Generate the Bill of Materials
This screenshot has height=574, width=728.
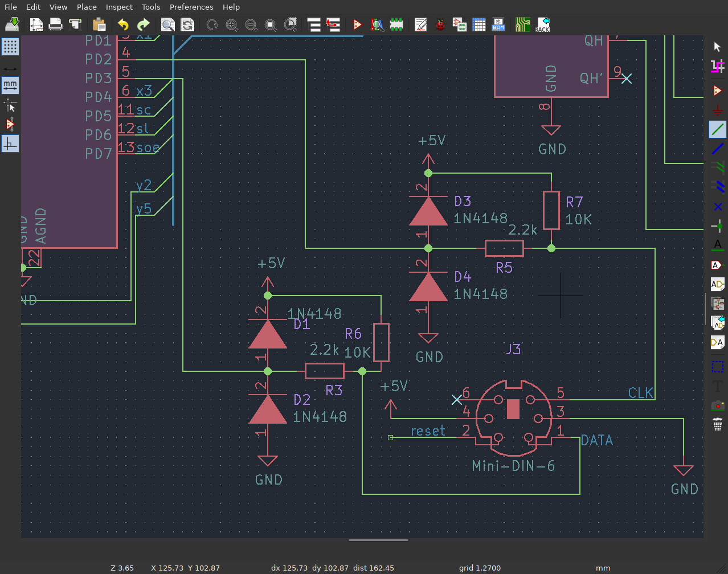[498, 24]
